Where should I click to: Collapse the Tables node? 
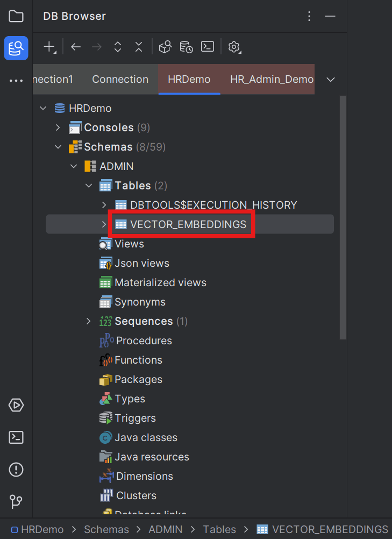point(89,186)
